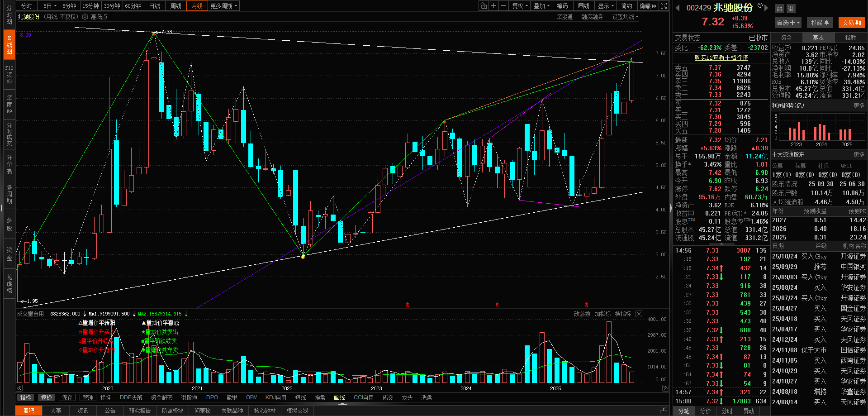Click the 提醒 alert button

click(820, 23)
